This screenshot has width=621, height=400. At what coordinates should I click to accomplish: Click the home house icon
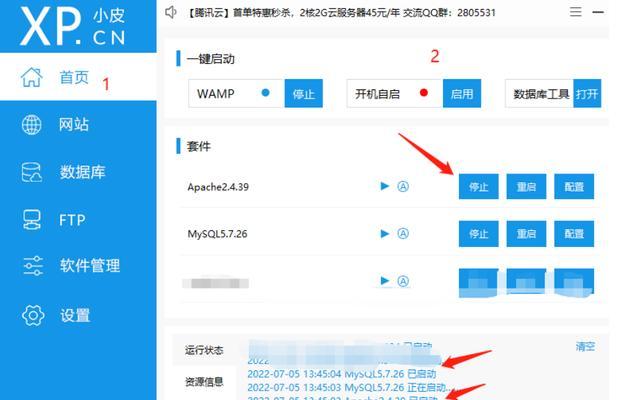32,77
